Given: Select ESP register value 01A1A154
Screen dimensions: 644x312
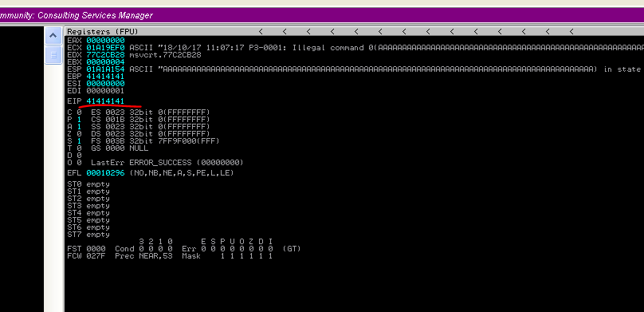Looking at the screenshot, I should click(105, 69).
